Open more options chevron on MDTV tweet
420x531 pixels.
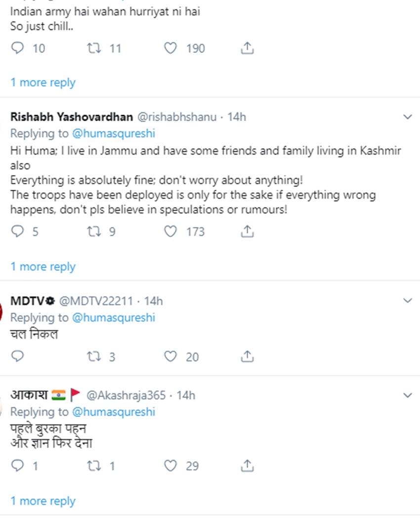click(408, 301)
